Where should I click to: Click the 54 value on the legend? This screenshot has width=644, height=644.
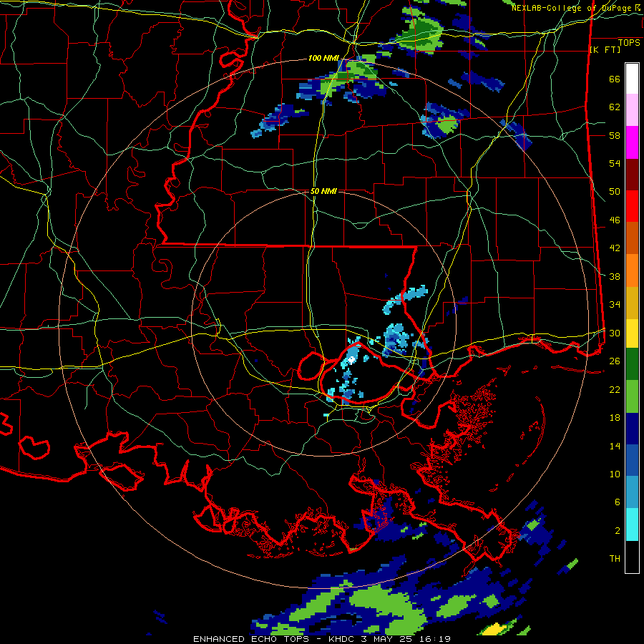(615, 163)
